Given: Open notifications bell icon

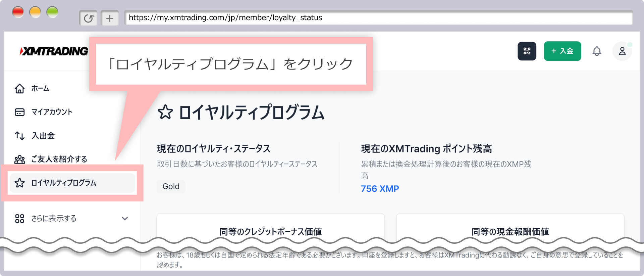Looking at the screenshot, I should 597,51.
